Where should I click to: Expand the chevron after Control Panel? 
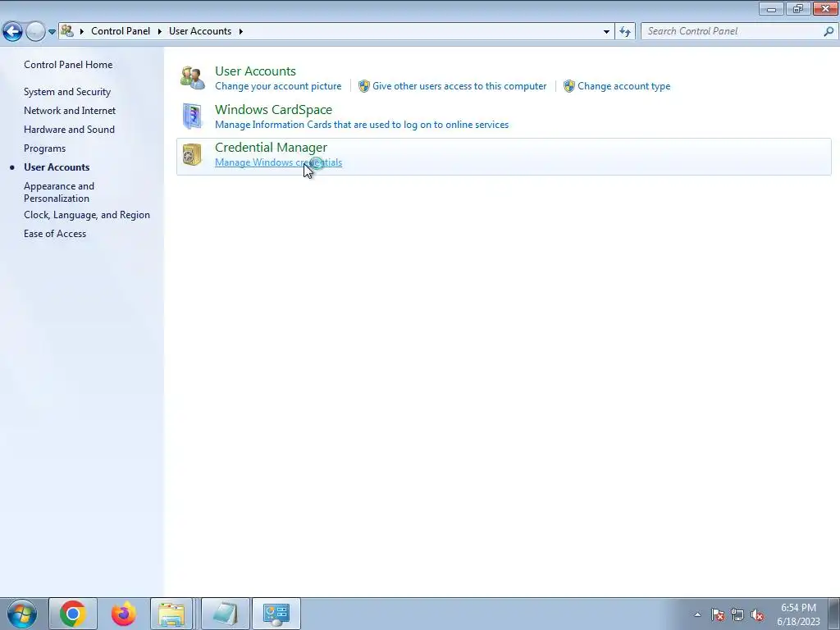point(160,31)
